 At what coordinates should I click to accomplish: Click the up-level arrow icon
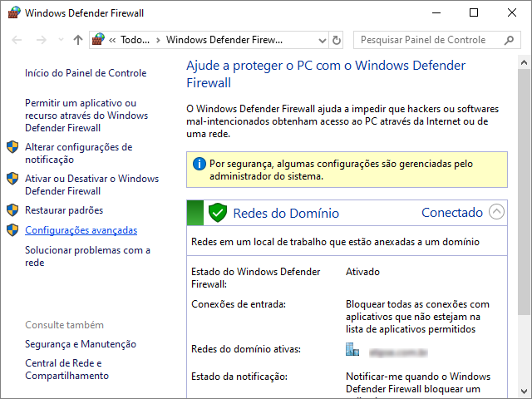coord(78,40)
